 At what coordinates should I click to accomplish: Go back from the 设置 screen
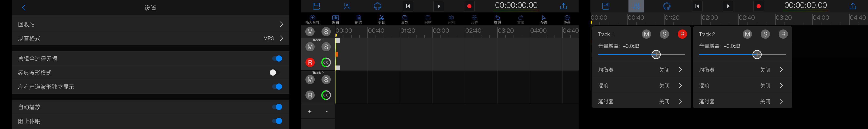(x=24, y=7)
